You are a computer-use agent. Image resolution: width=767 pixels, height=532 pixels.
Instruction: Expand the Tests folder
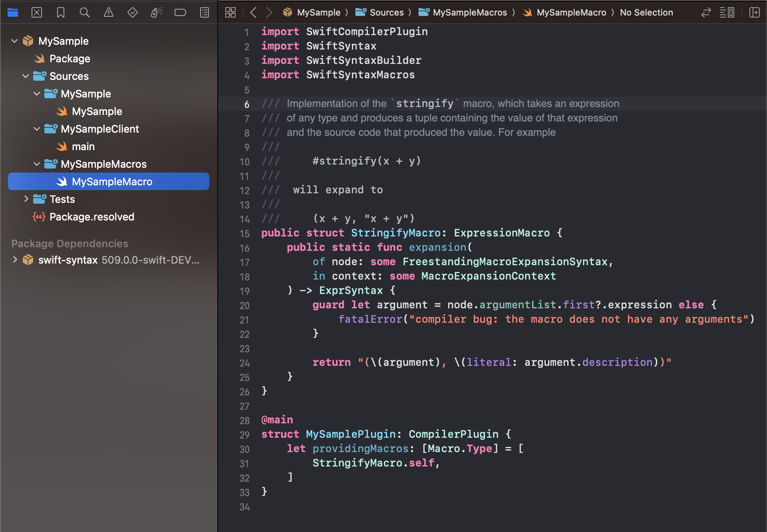[26, 199]
